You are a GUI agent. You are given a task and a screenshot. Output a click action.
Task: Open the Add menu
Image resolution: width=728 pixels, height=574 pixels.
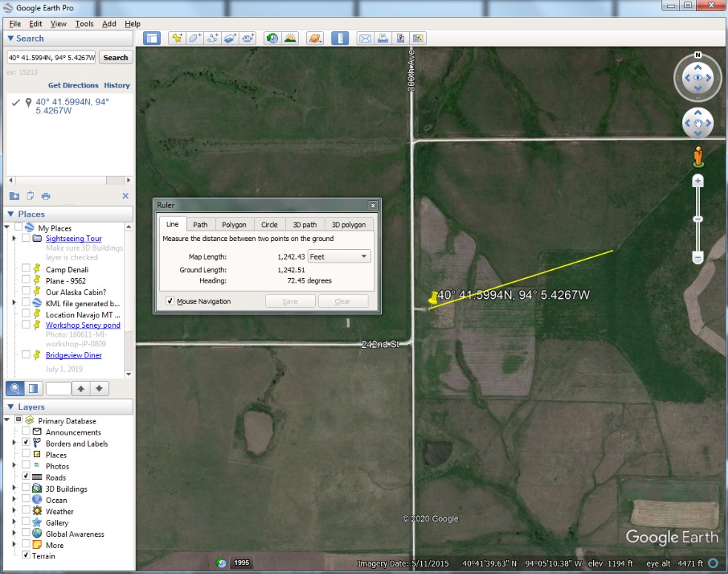[109, 24]
